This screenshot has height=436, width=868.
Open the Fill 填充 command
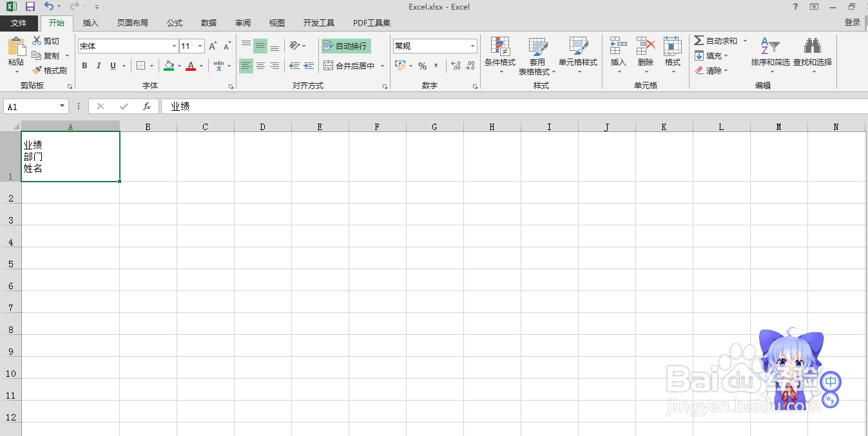tap(709, 55)
